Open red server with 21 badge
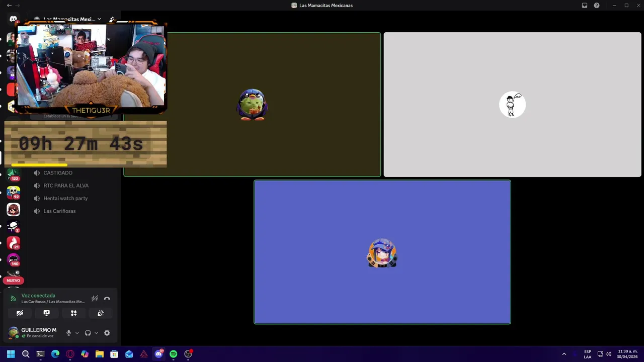This screenshot has width=644, height=362. click(x=13, y=243)
